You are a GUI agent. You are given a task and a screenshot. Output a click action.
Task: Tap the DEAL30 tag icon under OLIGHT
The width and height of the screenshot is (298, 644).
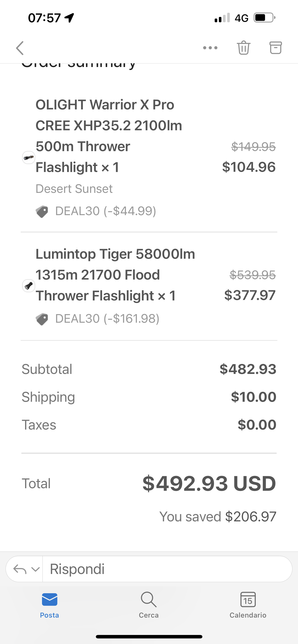click(x=42, y=211)
